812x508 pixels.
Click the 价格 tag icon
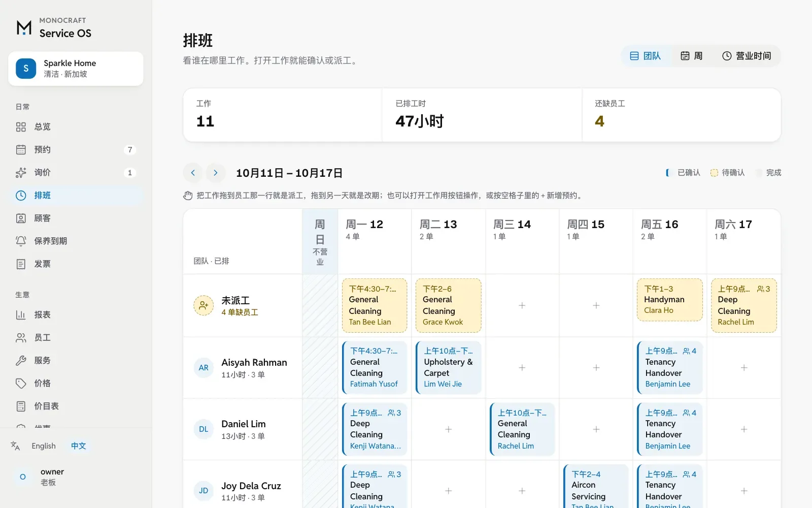point(21,384)
